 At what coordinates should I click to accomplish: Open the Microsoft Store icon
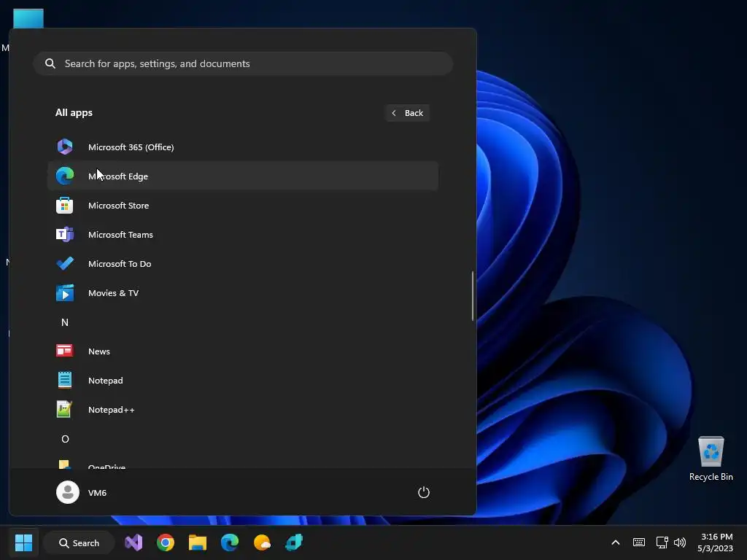[x=65, y=205]
